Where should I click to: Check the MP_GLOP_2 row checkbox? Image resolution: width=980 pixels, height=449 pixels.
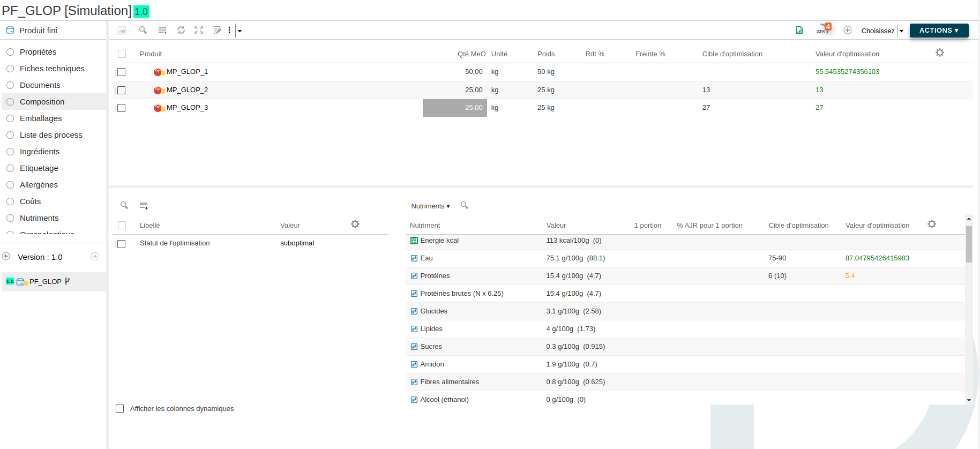122,90
